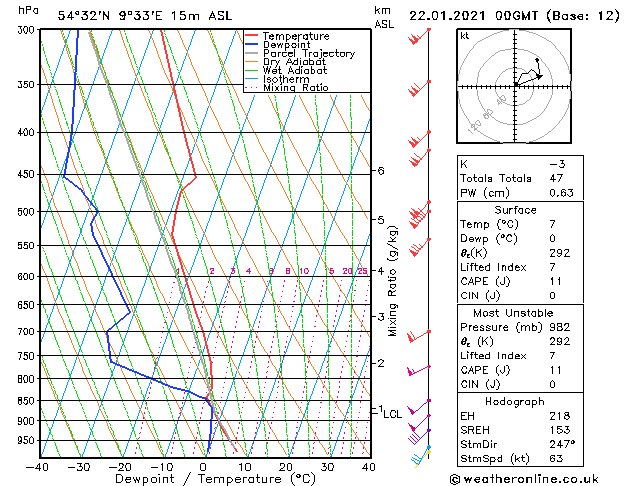Click the 950 pressure level label
Viewport: 629px width, 486px height.
pyautogui.click(x=28, y=441)
